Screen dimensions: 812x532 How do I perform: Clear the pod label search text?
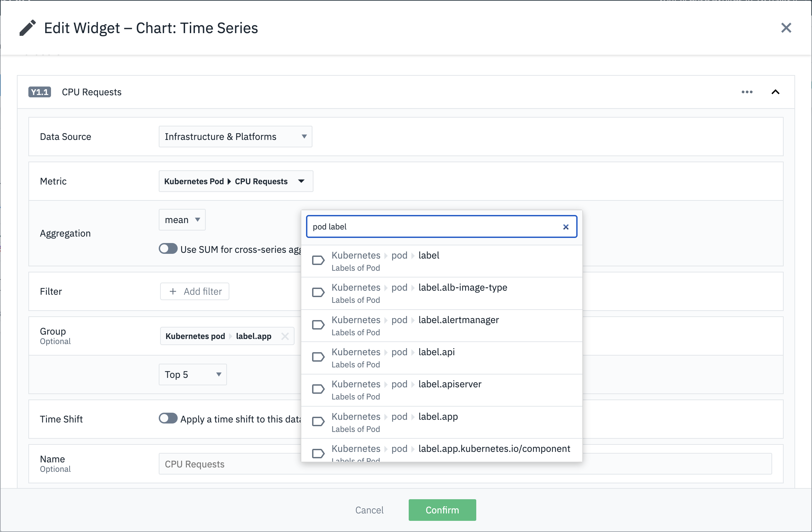coord(565,227)
